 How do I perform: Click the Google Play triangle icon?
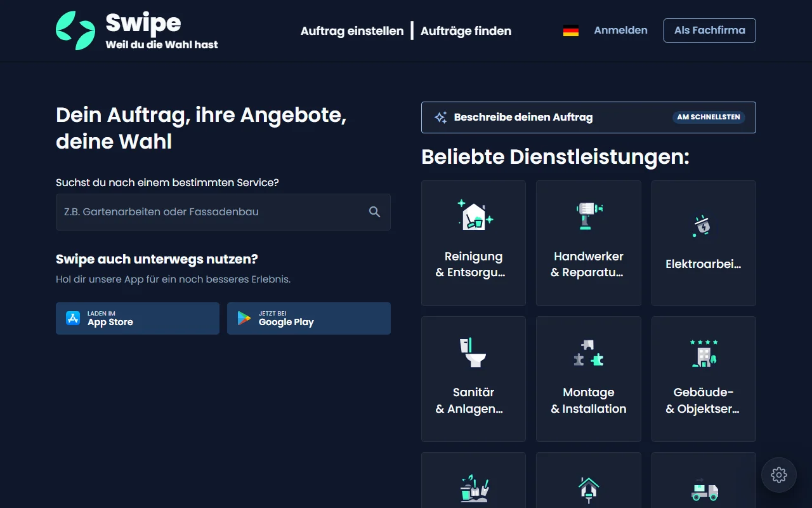(x=244, y=318)
